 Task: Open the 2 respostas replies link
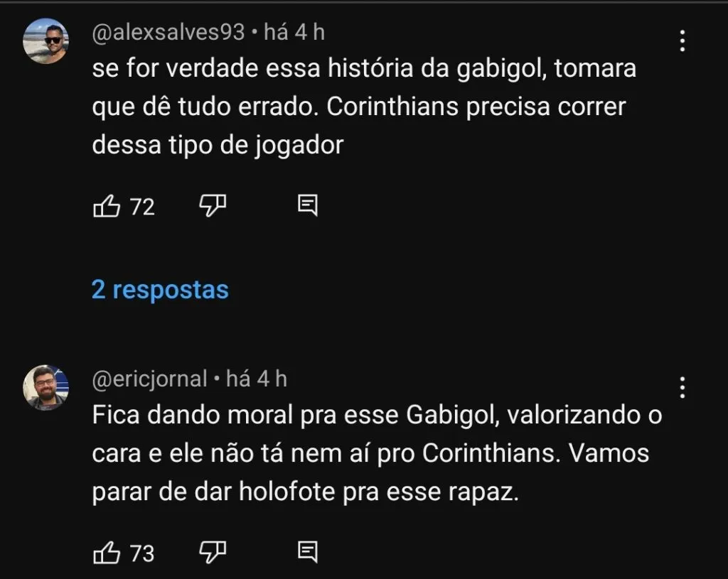click(x=160, y=289)
